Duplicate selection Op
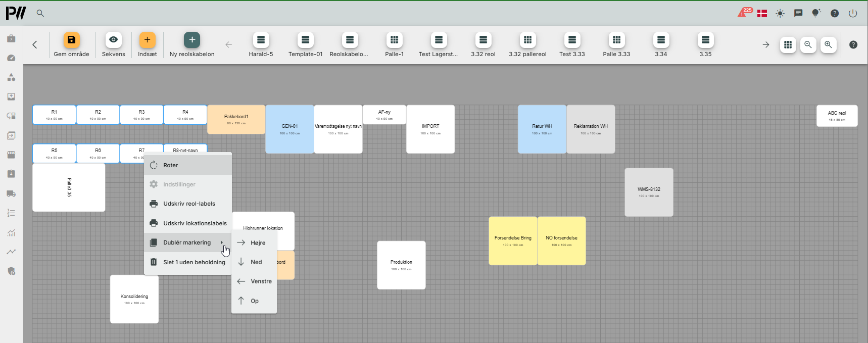This screenshot has width=868, height=343. pos(254,301)
